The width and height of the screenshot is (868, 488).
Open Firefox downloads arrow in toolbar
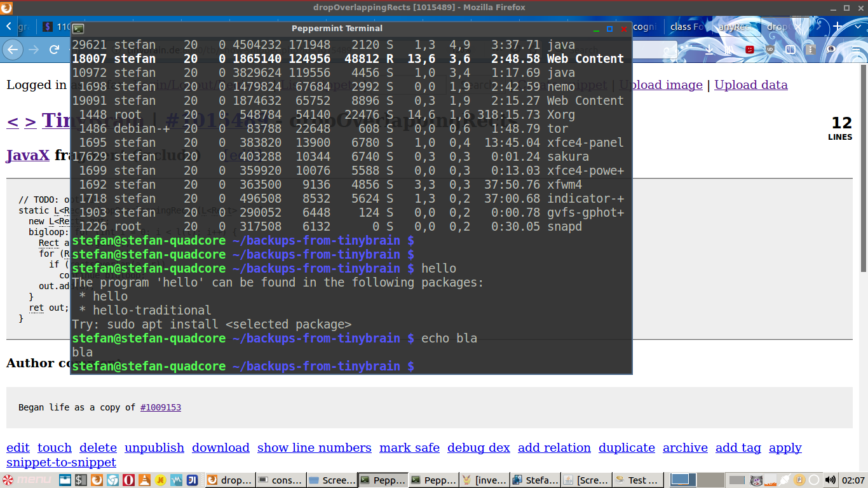click(x=709, y=50)
